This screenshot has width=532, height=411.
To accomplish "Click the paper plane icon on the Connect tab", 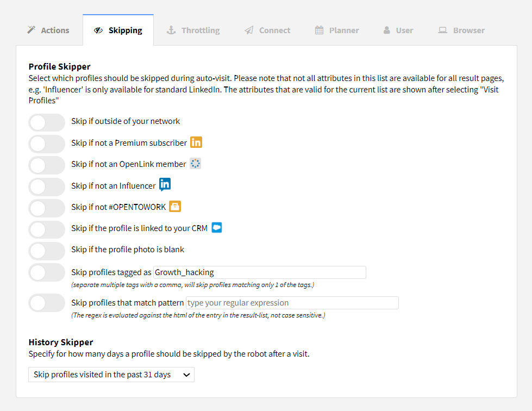I will click(249, 30).
